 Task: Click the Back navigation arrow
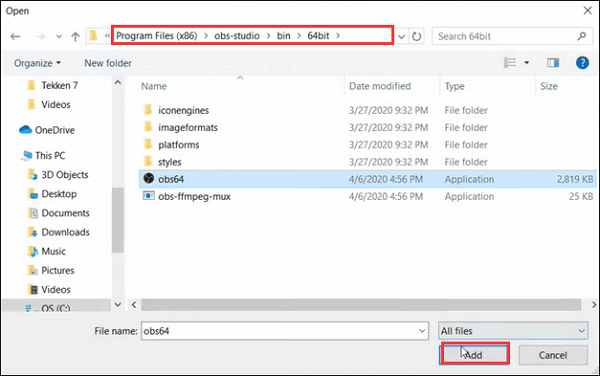pyautogui.click(x=15, y=36)
